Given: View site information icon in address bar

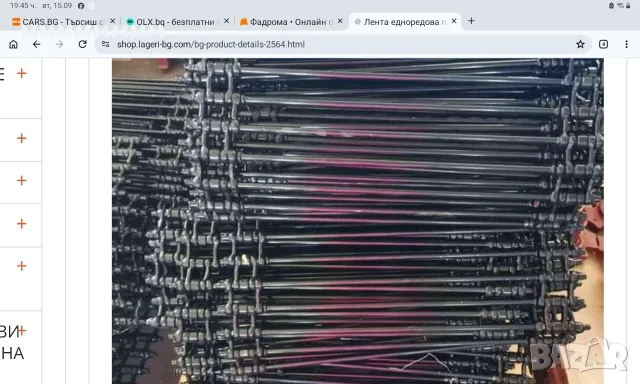Looking at the screenshot, I should [105, 44].
